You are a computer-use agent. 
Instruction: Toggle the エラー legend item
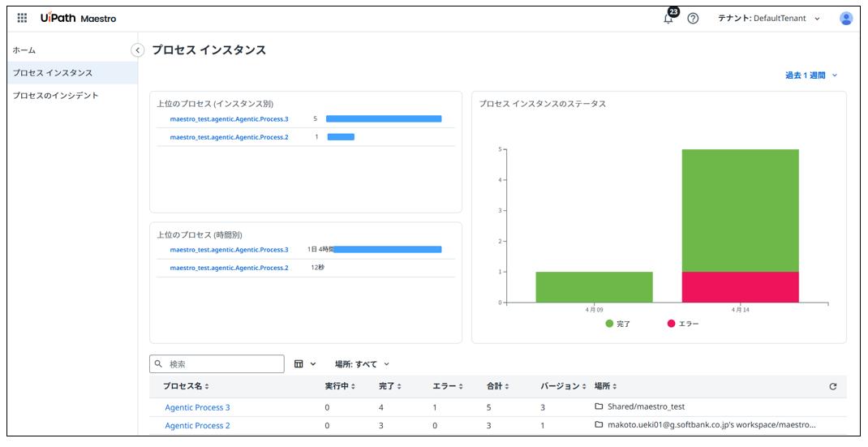681,324
